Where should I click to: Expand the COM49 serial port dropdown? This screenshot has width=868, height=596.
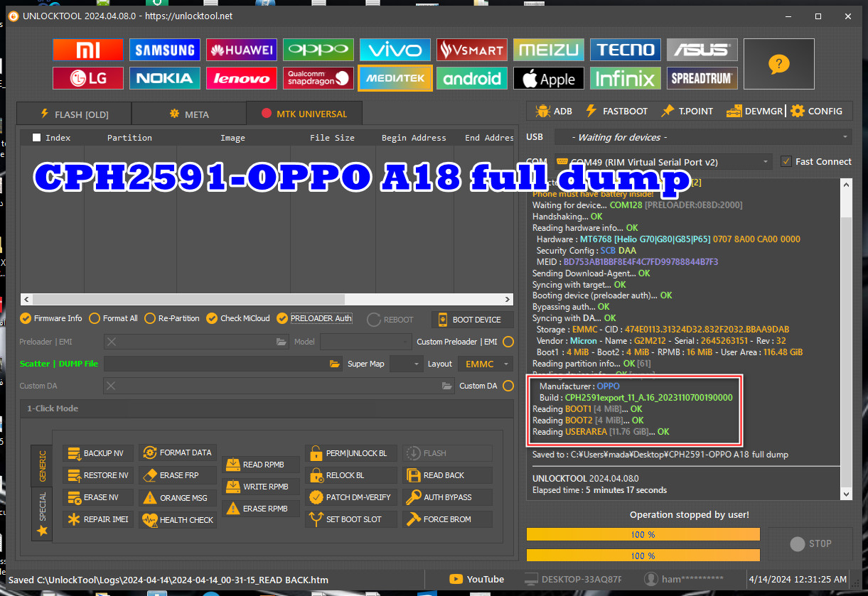tap(663, 162)
